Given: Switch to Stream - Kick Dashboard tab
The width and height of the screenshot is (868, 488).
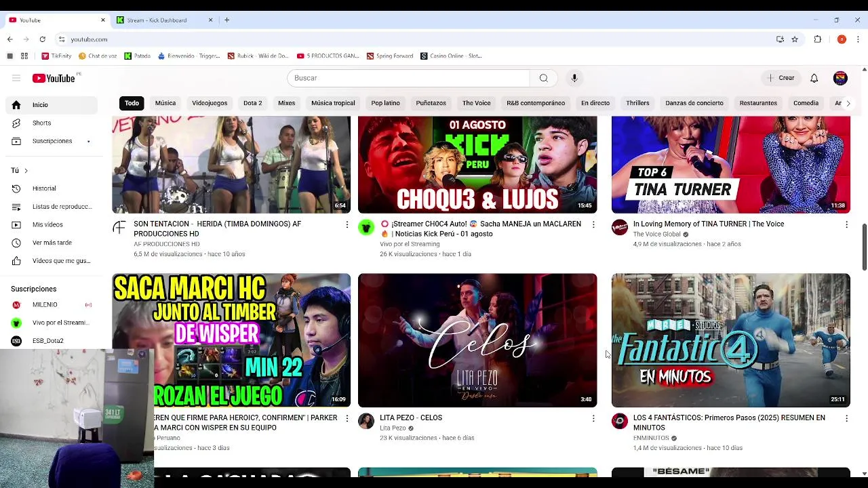Looking at the screenshot, I should [x=163, y=20].
